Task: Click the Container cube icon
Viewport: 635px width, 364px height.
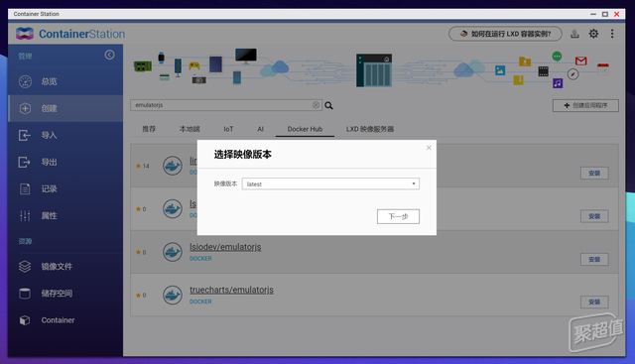Action: [x=25, y=320]
